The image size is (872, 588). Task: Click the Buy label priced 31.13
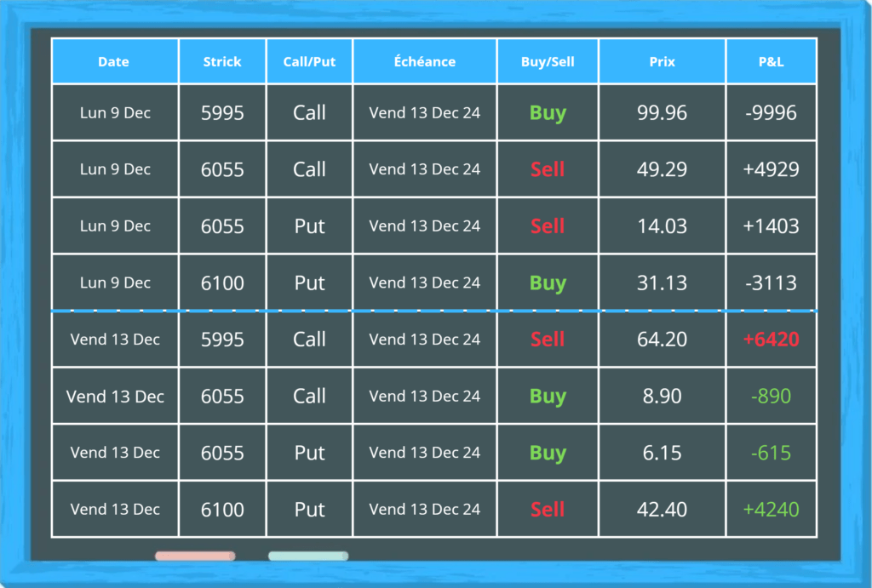pos(548,283)
